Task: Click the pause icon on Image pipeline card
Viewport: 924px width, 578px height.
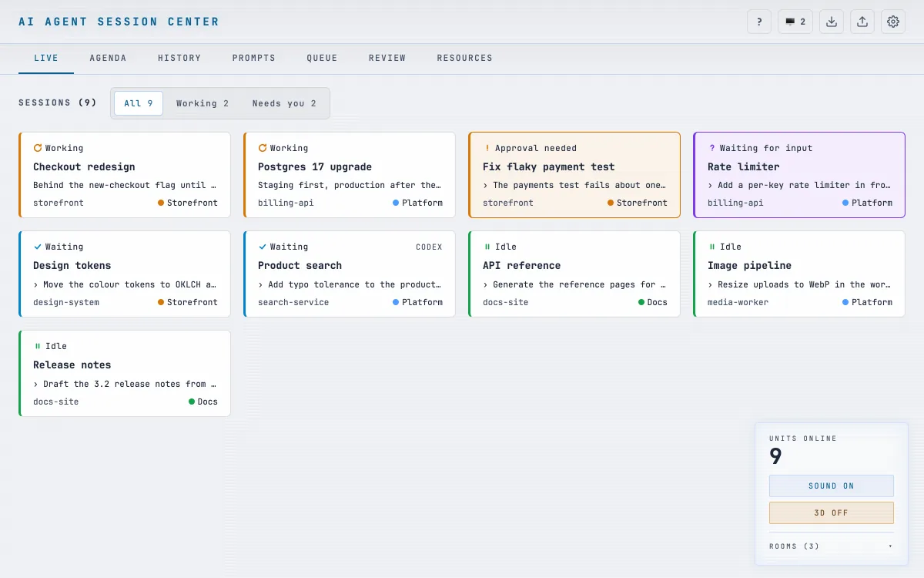Action: (x=712, y=247)
